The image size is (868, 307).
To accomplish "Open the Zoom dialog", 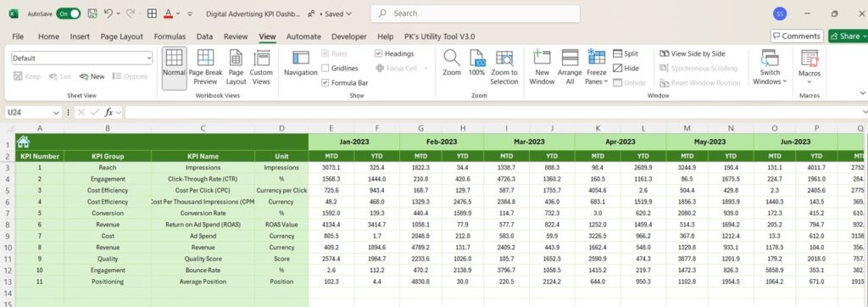I will pyautogui.click(x=452, y=64).
